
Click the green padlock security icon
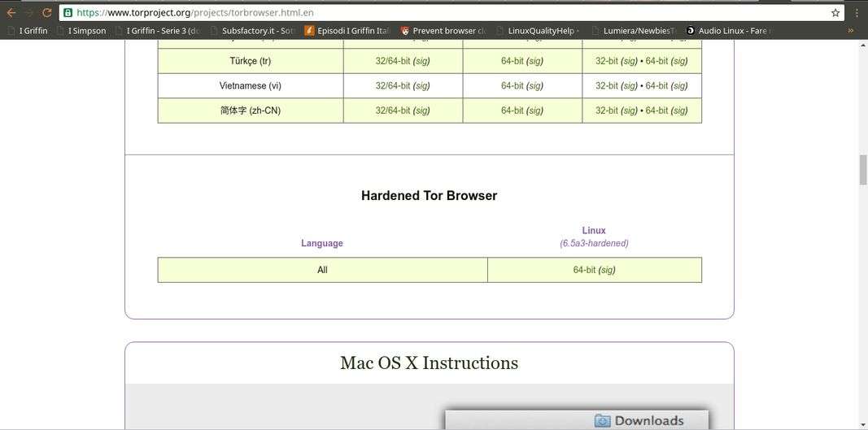click(x=68, y=12)
